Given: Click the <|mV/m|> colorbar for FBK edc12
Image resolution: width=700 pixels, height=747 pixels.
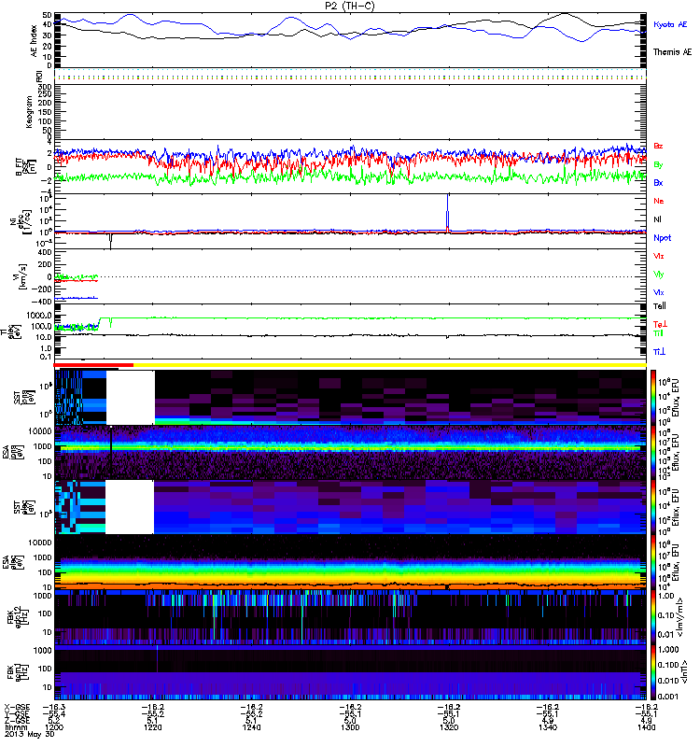Looking at the screenshot, I should click(x=653, y=616).
